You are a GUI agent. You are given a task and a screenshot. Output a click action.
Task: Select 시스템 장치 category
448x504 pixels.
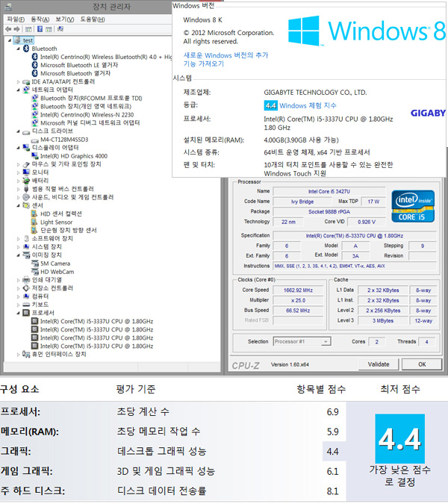tap(46, 247)
